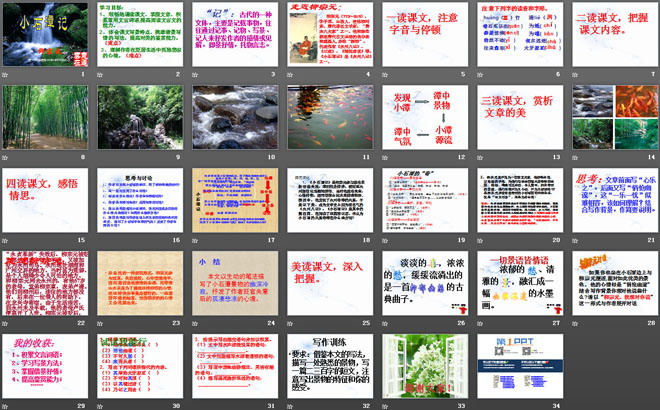This screenshot has height=410, width=660.
Task: Select slide 13 三读课文 thumbnail
Action: (520, 117)
